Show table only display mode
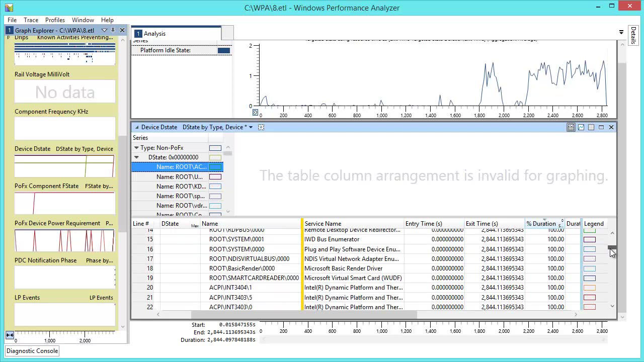This screenshot has height=362, width=644. click(591, 127)
